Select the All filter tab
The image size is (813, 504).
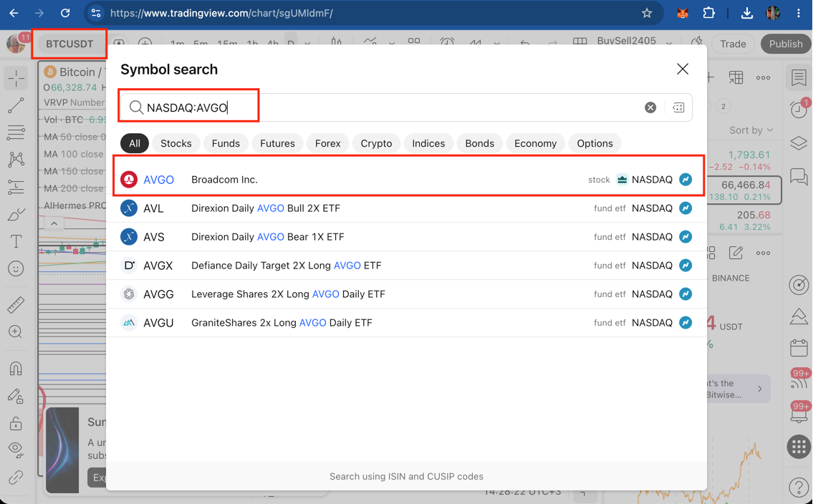click(x=134, y=143)
